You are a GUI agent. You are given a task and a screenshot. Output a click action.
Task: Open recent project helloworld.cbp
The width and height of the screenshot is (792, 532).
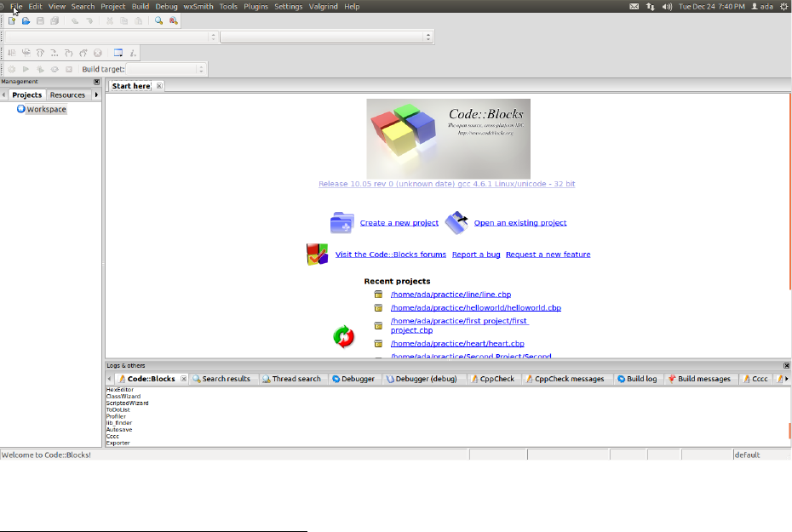tap(476, 308)
